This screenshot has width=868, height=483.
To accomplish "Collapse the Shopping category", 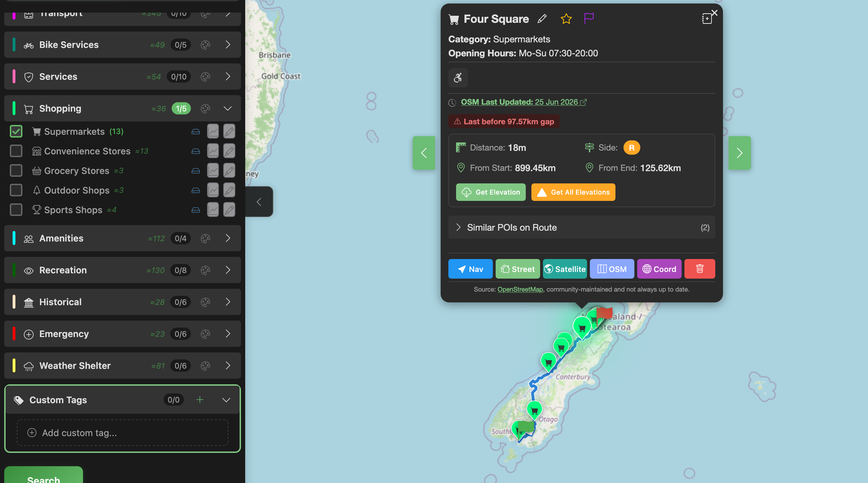I will [228, 108].
